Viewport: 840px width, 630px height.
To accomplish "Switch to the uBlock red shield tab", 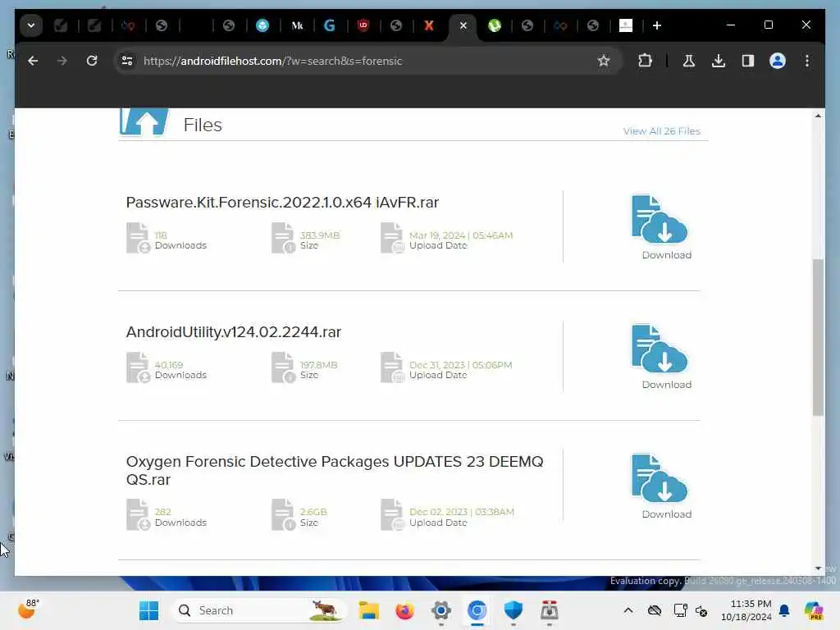I will [x=363, y=25].
